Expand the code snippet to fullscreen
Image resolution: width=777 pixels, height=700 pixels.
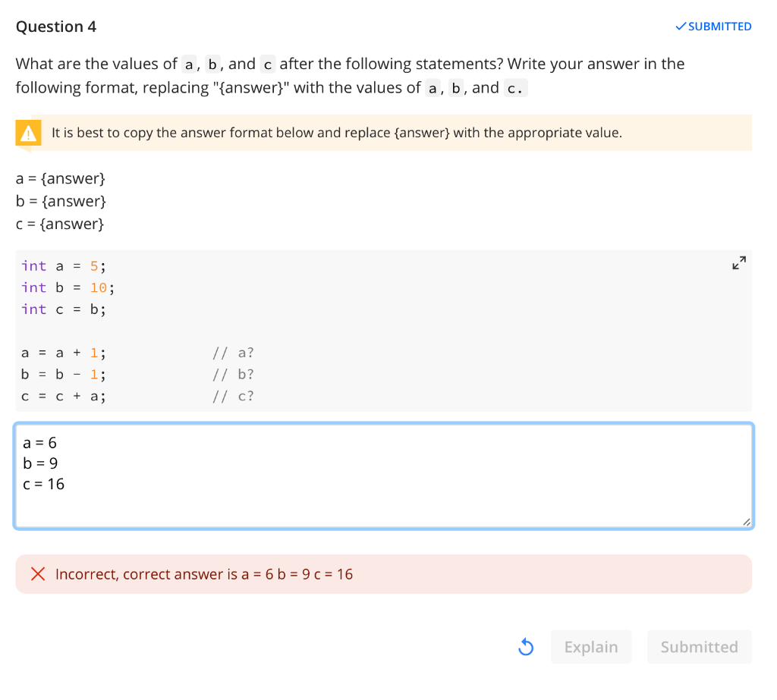pos(739,262)
